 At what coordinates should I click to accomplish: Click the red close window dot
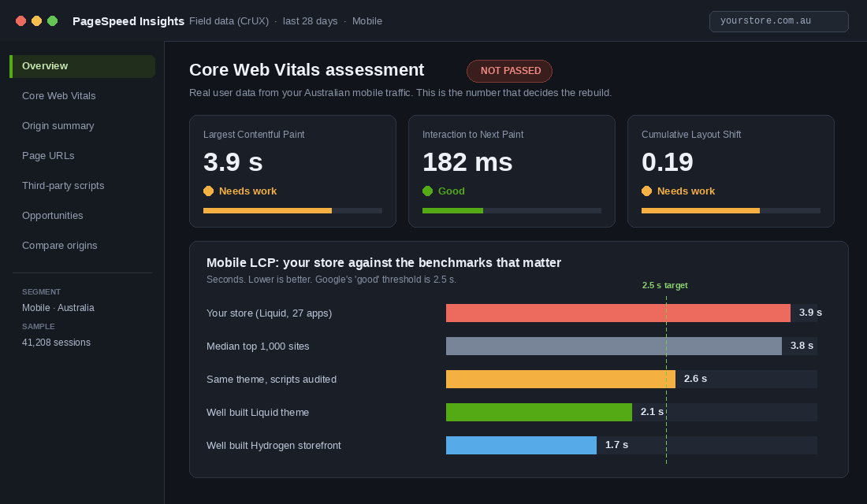point(21,21)
